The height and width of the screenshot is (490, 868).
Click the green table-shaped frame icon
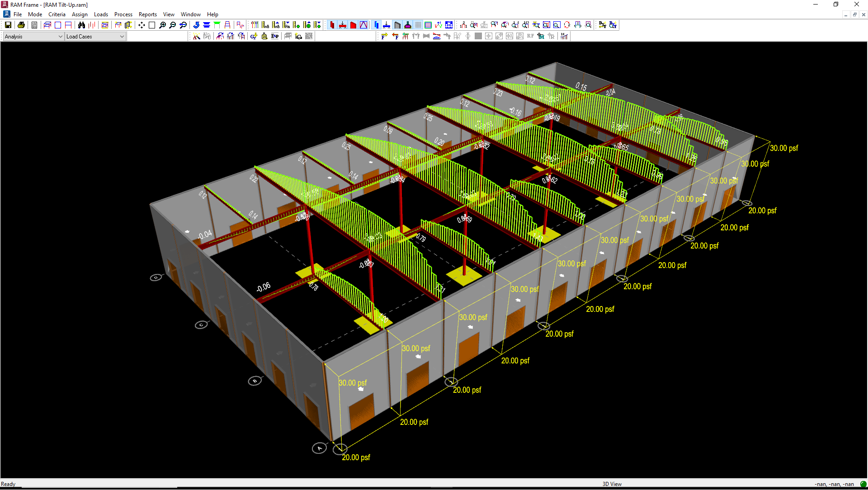pos(217,25)
